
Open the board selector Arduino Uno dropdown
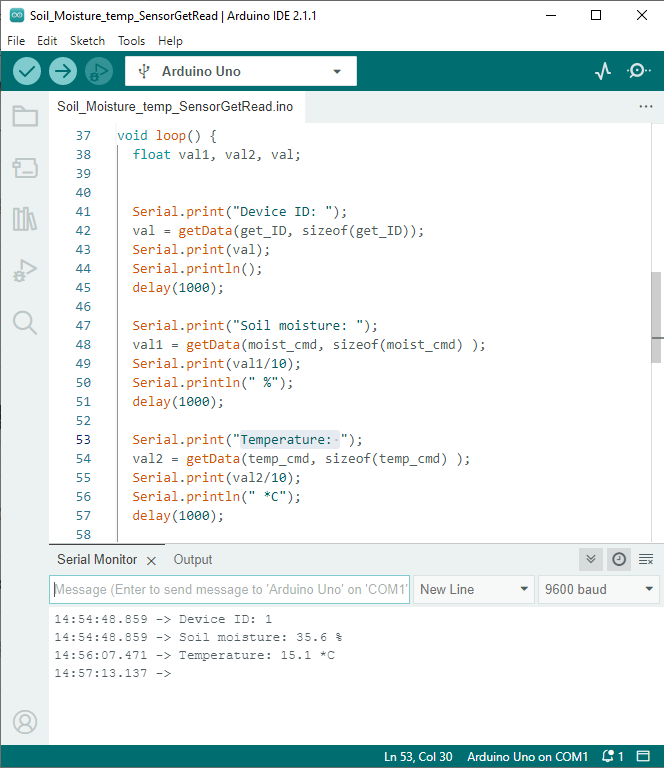(x=240, y=71)
